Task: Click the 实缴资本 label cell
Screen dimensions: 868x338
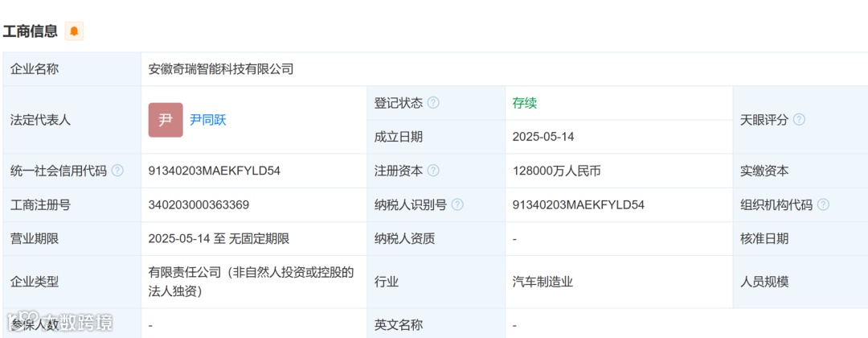Action: 800,171
